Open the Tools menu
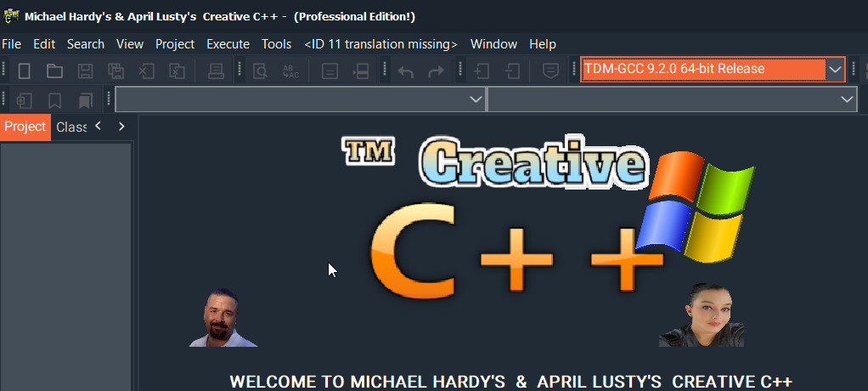The height and width of the screenshot is (391, 868). click(277, 43)
